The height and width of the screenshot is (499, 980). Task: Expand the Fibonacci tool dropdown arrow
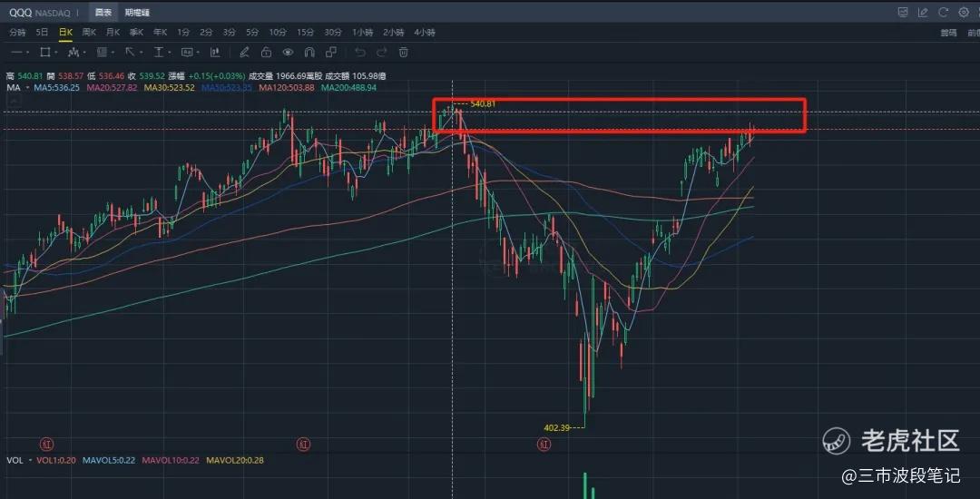(113, 53)
